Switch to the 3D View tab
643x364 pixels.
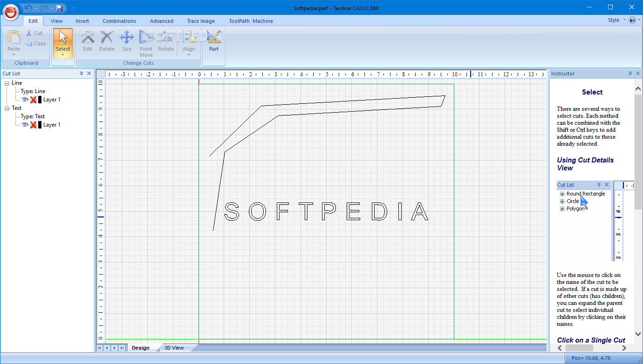174,348
